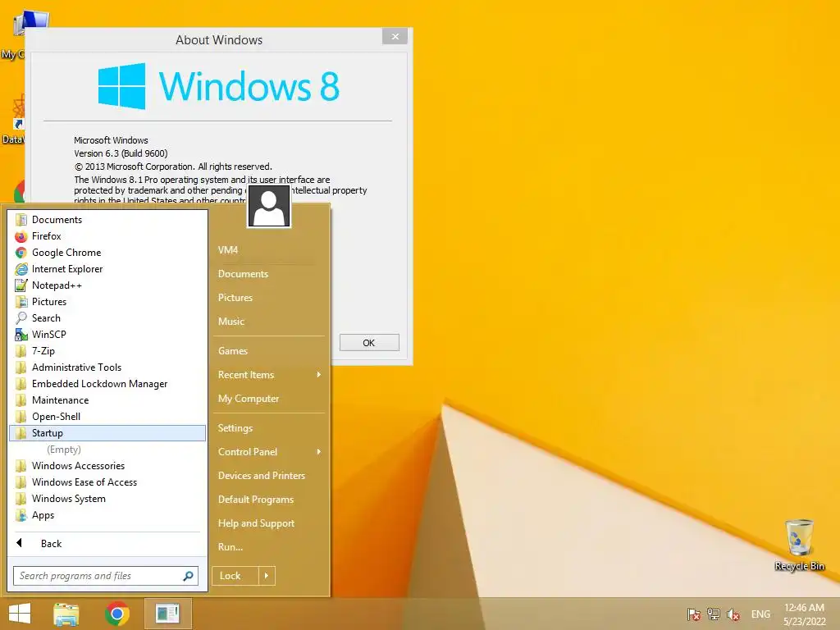
Task: Click the About Windows taskbar button
Action: (167, 614)
